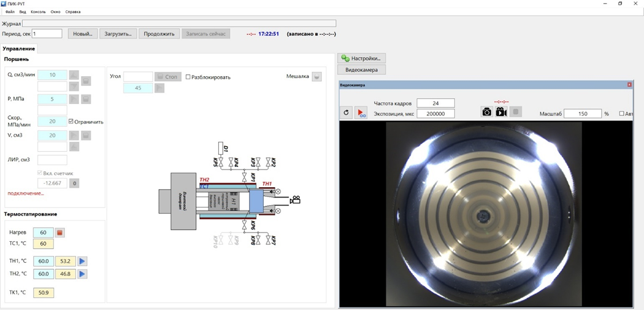This screenshot has height=310, width=644.
Task: Click the blue play arrow beside TH2
Action: 82,274
